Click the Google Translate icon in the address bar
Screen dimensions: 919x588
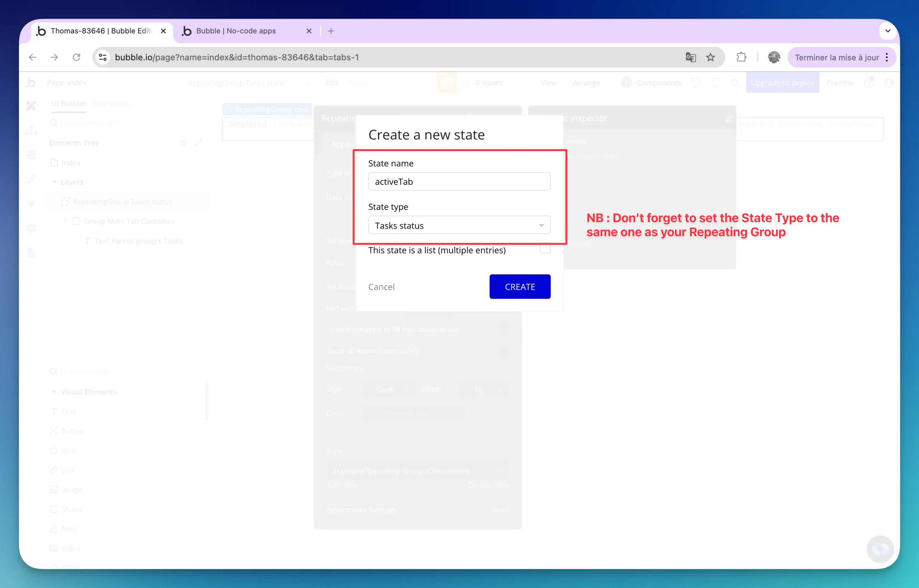[690, 57]
